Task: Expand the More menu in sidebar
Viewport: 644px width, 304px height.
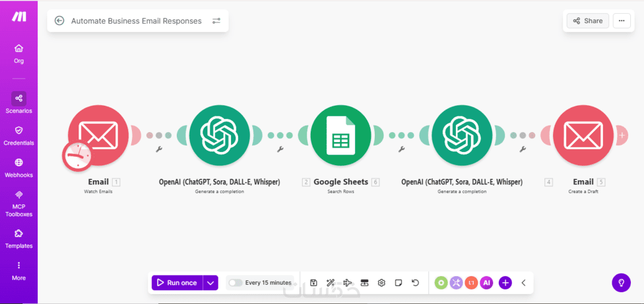Action: coord(19,271)
